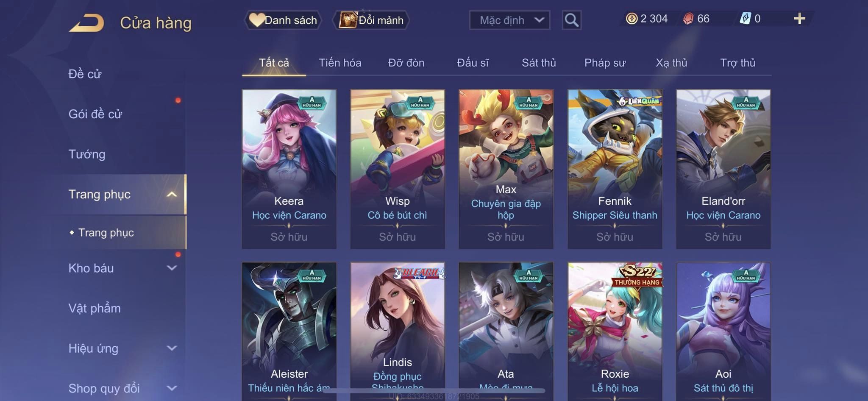Expand the Hiệu ứng sidebar section
Image resolution: width=868 pixels, height=401 pixels.
click(x=122, y=348)
